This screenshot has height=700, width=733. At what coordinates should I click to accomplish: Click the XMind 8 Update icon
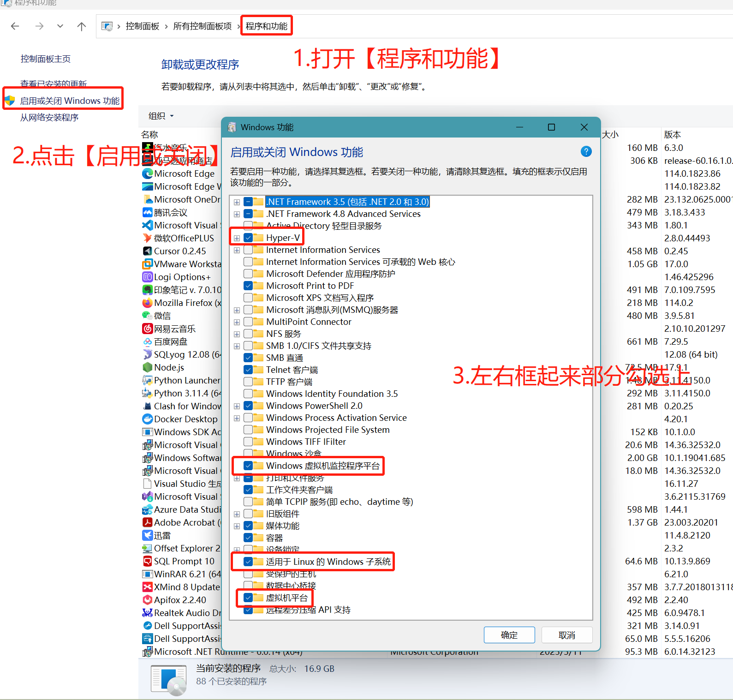coord(147,587)
